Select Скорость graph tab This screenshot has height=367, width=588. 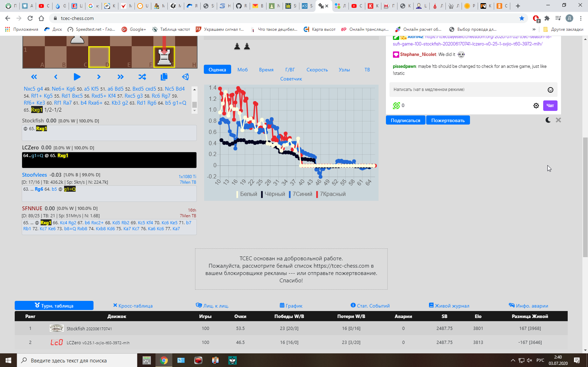(x=317, y=70)
